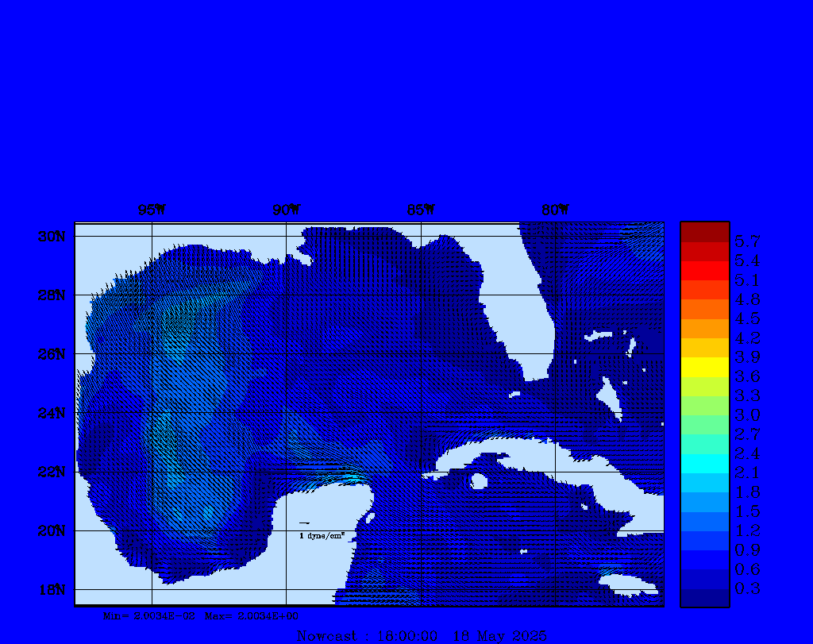Click the 5.7 color bar label
The width and height of the screenshot is (813, 644).
pos(747,241)
